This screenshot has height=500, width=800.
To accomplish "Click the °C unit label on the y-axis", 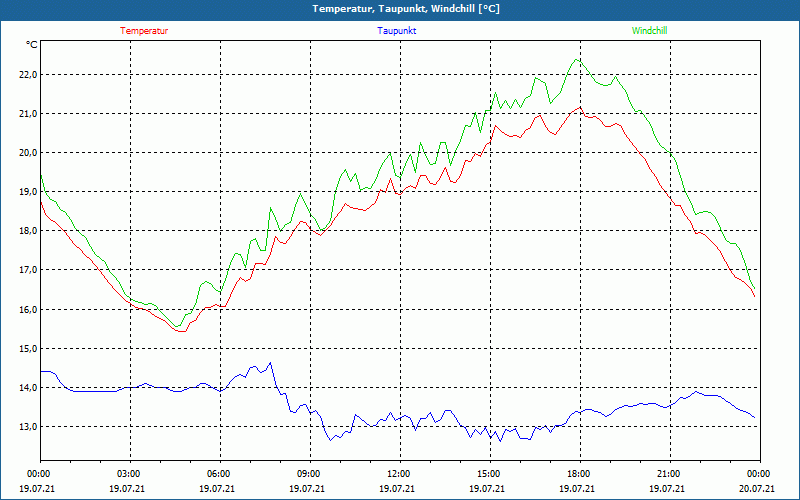I will coord(32,45).
